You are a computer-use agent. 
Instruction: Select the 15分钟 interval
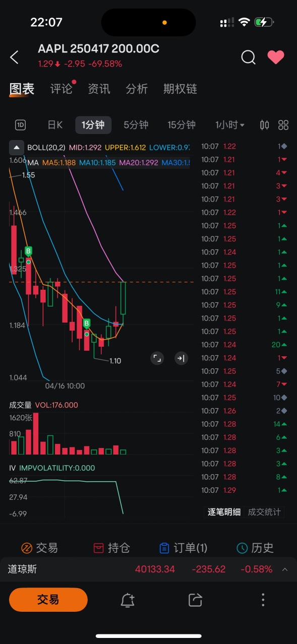pyautogui.click(x=182, y=125)
